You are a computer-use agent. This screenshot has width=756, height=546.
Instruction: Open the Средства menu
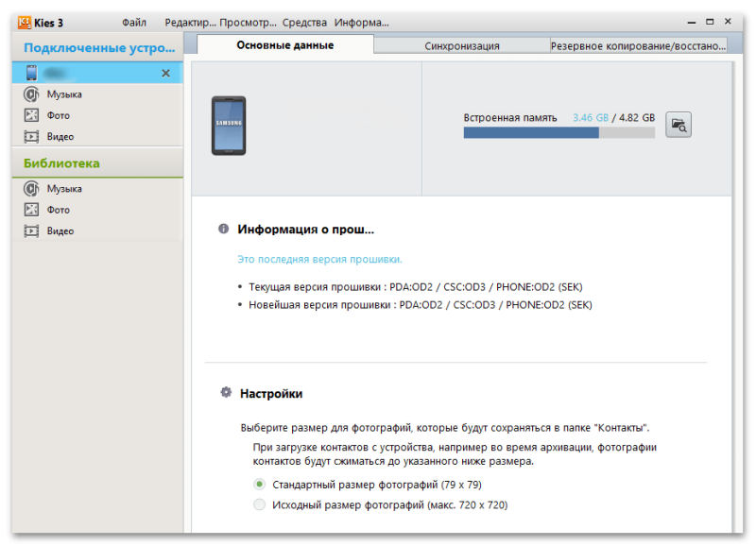[x=304, y=23]
